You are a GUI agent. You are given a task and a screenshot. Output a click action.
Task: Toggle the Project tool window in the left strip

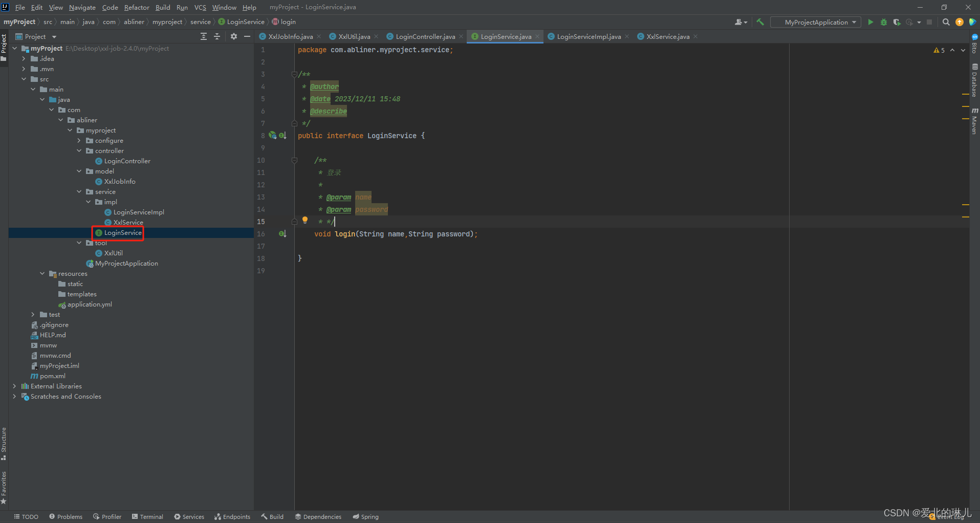pos(4,47)
